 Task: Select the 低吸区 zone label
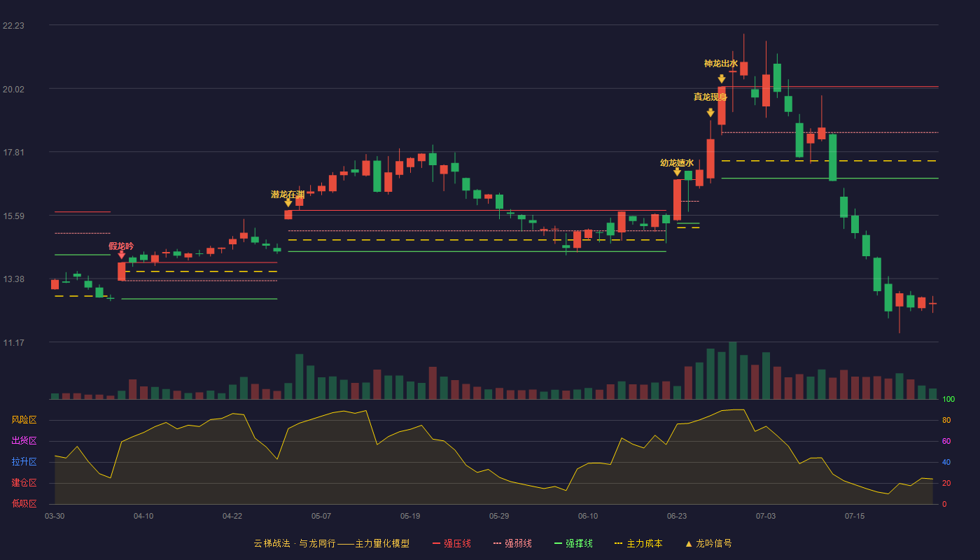(x=24, y=504)
